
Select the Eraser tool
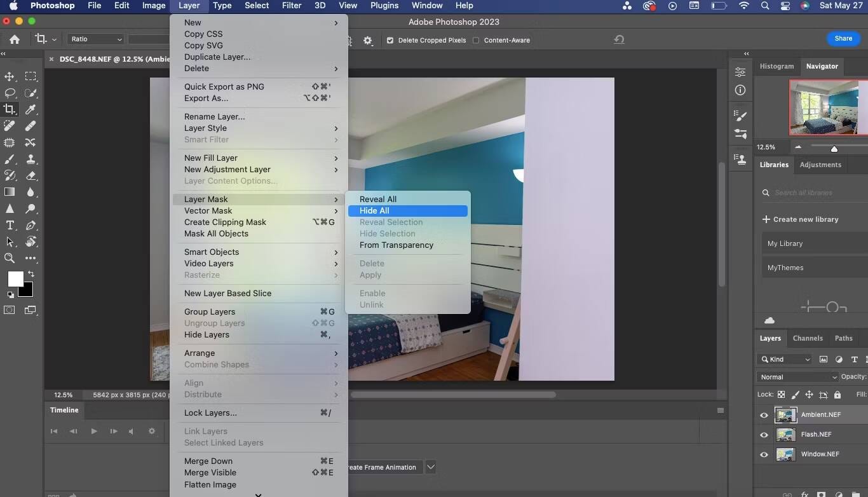click(x=31, y=175)
